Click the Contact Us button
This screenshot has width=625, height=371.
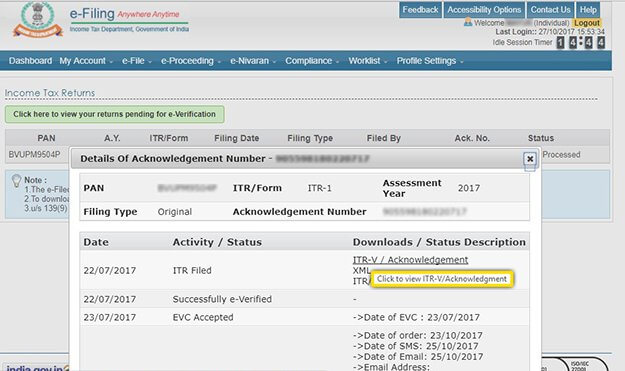(x=550, y=10)
